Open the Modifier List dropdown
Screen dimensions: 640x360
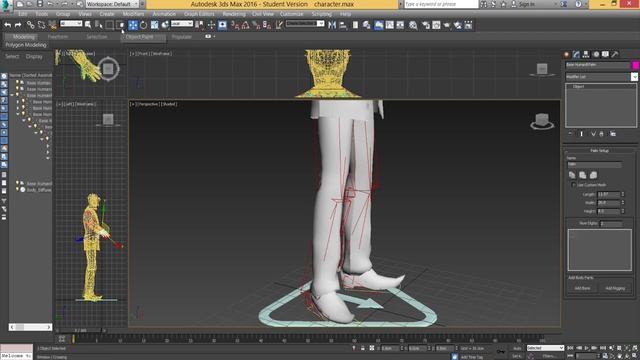[x=601, y=77]
